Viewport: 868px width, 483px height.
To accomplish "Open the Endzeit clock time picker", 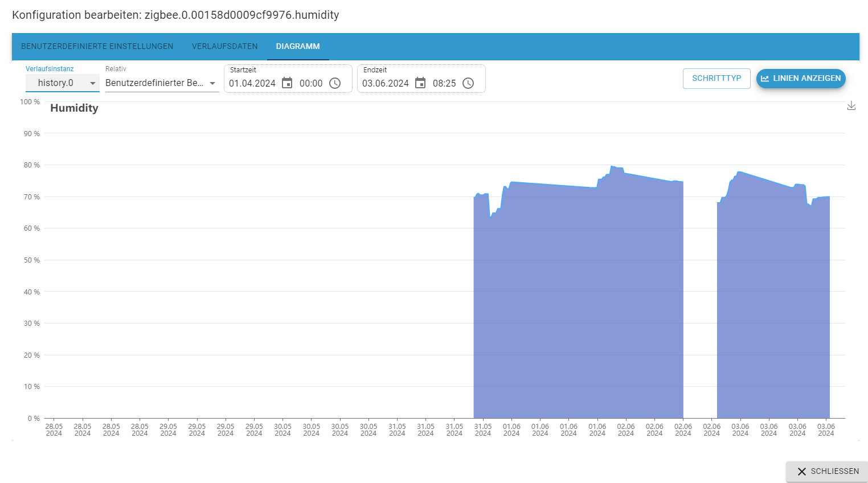I will (x=468, y=83).
